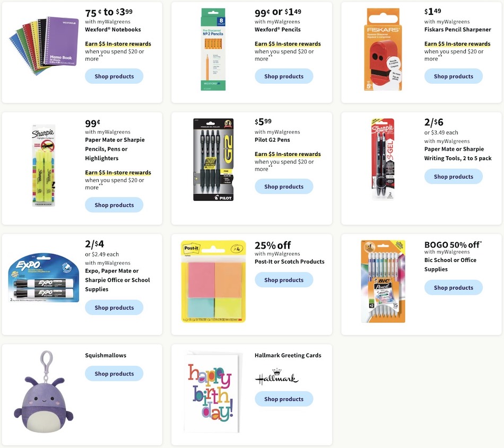Select the Fiskars Pencil Sharpener image
This screenshot has width=504, height=448.
[x=383, y=49]
